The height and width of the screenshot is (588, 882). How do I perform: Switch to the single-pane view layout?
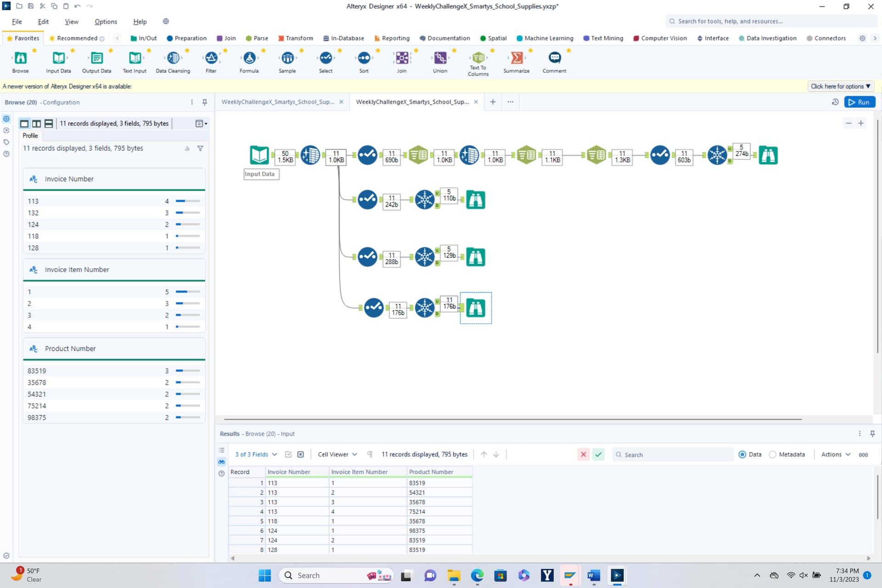point(24,124)
